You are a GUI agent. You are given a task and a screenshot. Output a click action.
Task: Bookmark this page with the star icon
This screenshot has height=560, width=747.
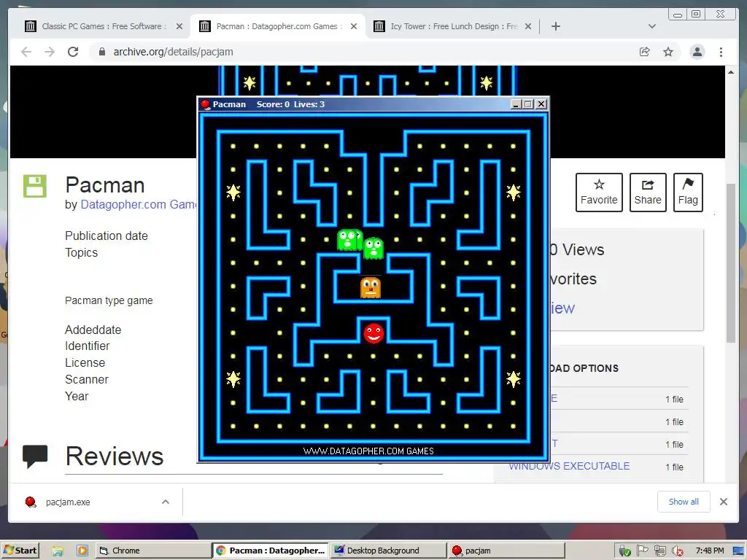(x=668, y=52)
